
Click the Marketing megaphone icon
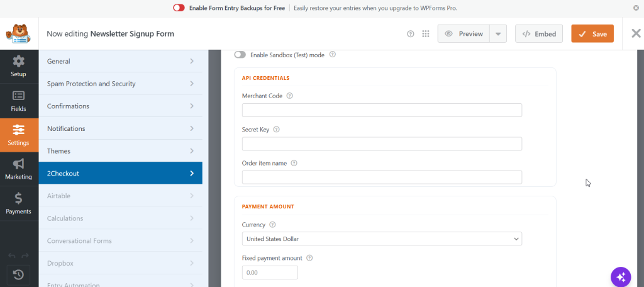coord(19,164)
